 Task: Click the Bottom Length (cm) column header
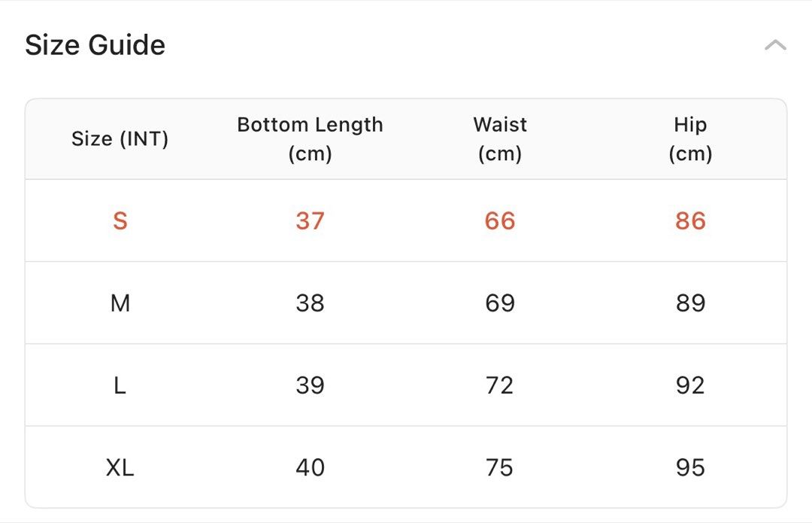(311, 139)
